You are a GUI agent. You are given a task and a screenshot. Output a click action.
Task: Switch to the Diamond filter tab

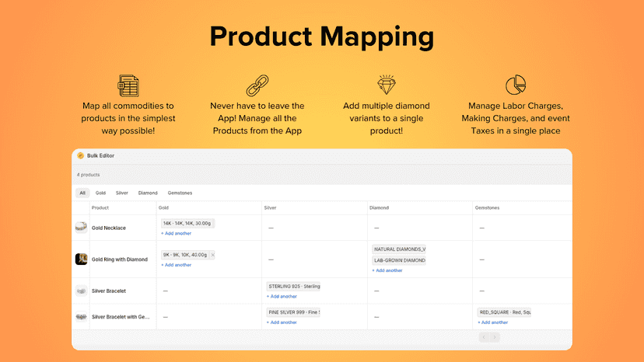coord(148,193)
